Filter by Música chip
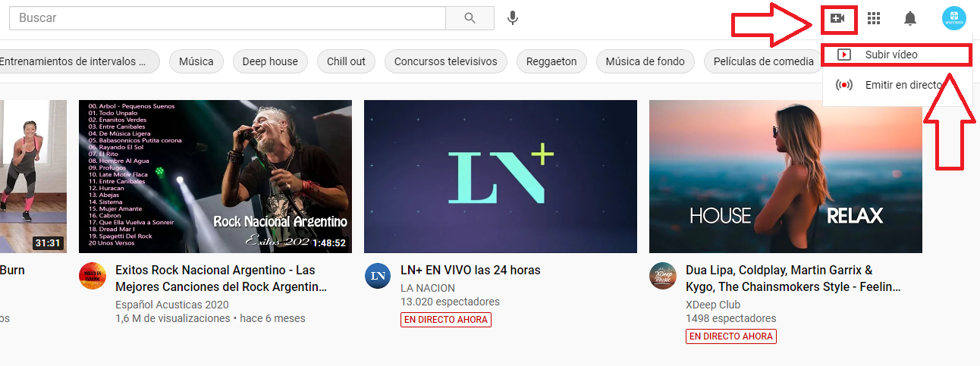Viewport: 980px width, 366px height. point(196,61)
